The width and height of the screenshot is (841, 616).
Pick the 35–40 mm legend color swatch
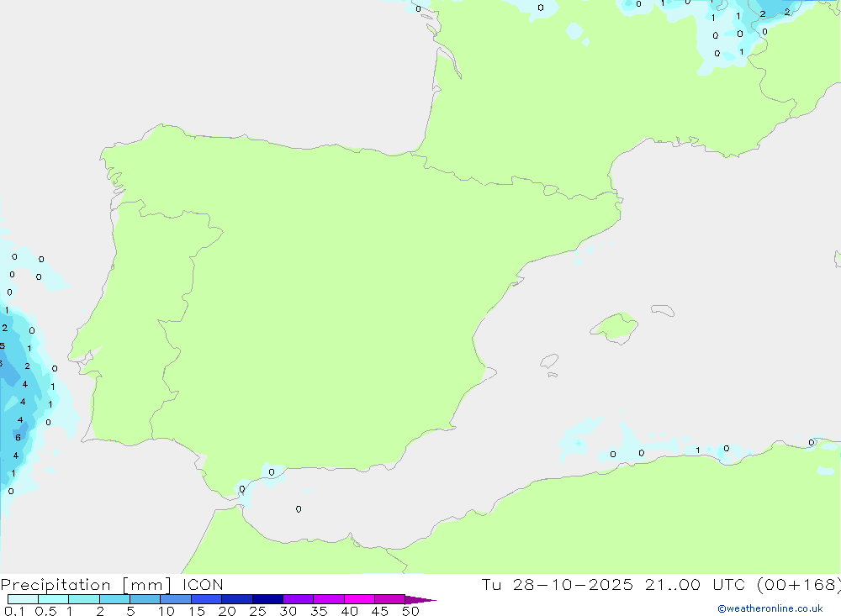click(x=329, y=599)
